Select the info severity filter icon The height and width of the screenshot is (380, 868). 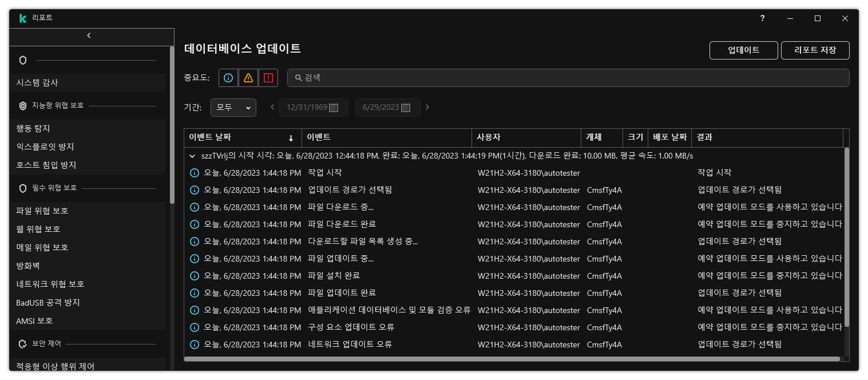click(228, 77)
